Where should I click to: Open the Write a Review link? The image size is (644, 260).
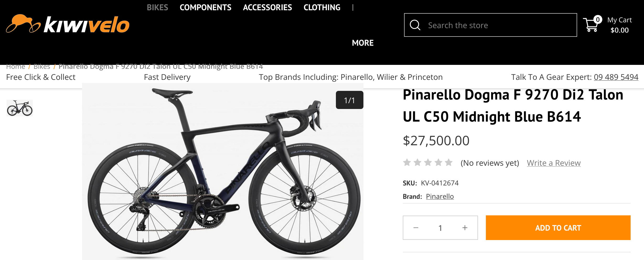click(554, 163)
